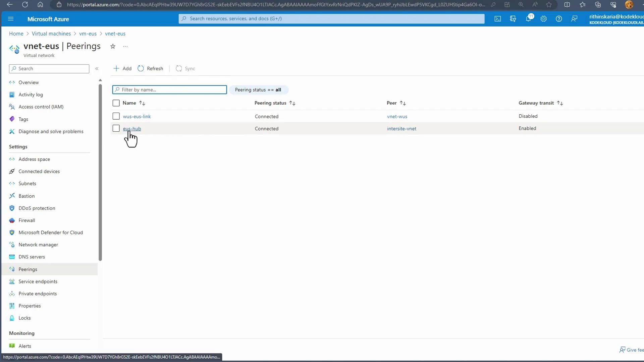
Task: Go to Address space settings
Action: 34,159
